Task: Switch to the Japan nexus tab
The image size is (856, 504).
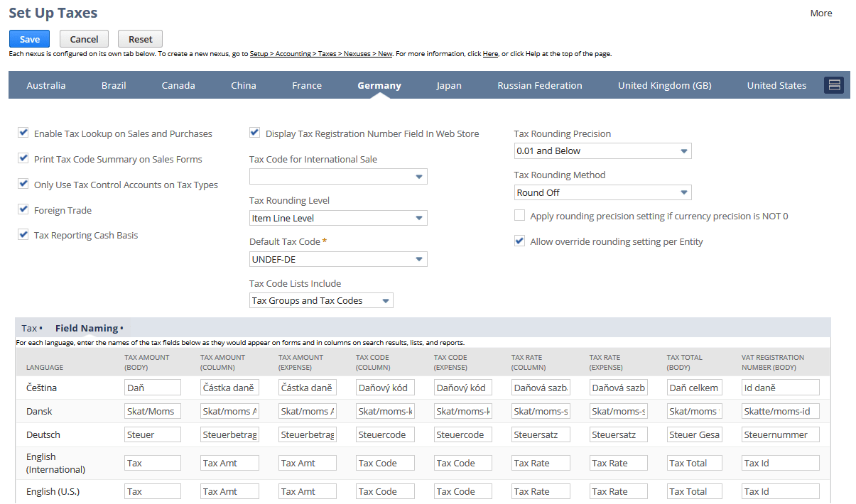Action: (449, 84)
